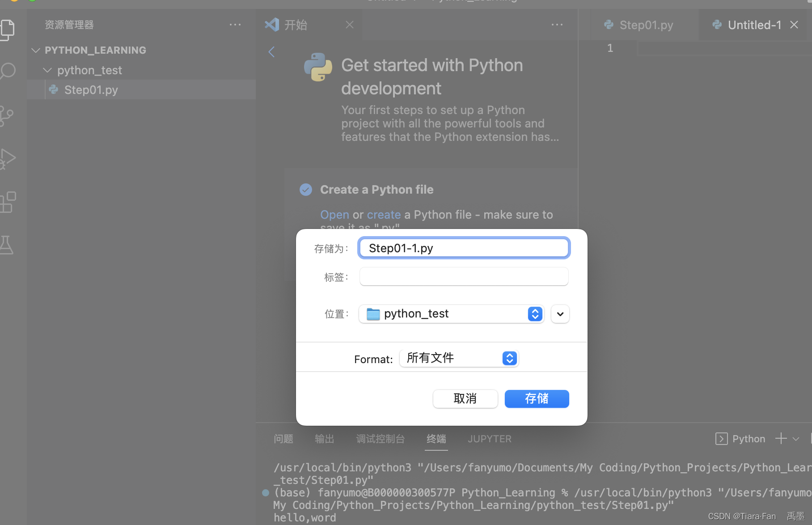Open the Explorer view in the activity bar

(x=8, y=30)
